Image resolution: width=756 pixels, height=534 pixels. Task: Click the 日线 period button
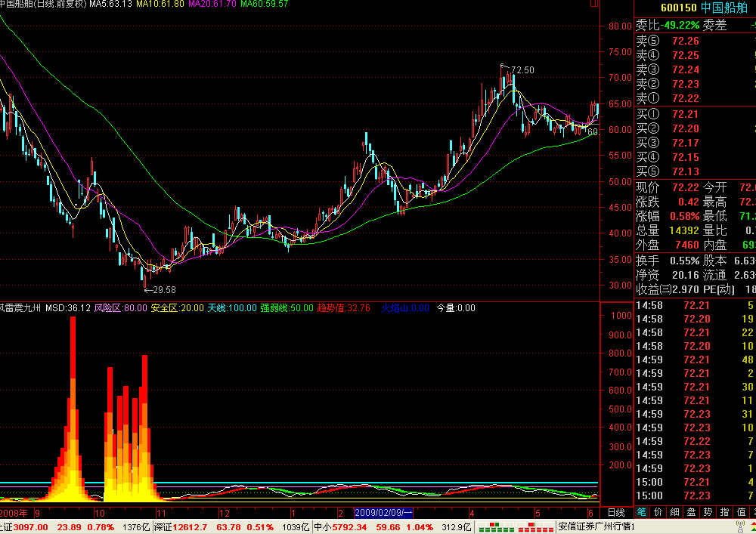click(x=616, y=512)
